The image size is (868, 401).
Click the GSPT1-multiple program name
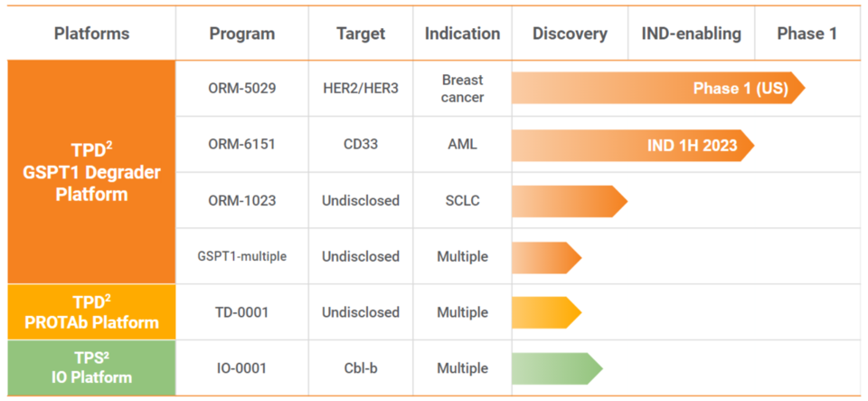tap(241, 257)
